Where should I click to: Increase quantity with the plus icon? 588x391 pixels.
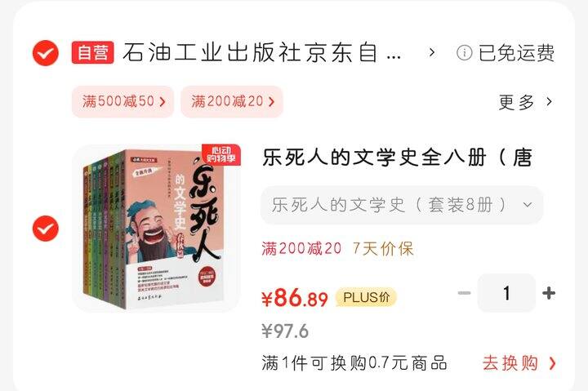coord(549,293)
